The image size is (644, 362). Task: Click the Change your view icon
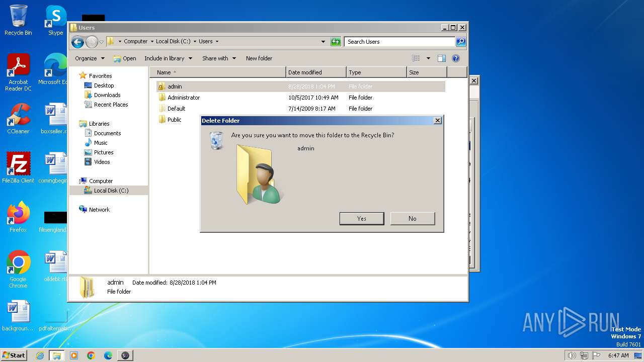tap(416, 58)
